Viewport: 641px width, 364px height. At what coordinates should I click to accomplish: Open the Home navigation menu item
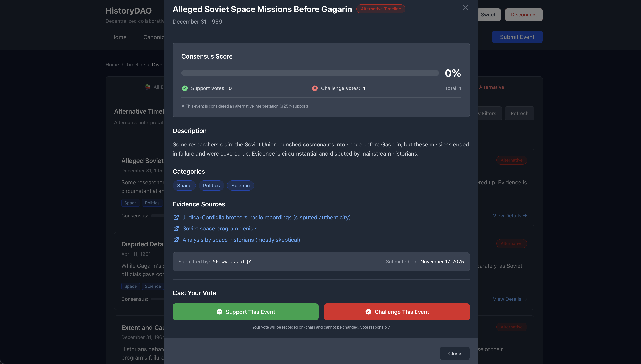[x=119, y=37]
